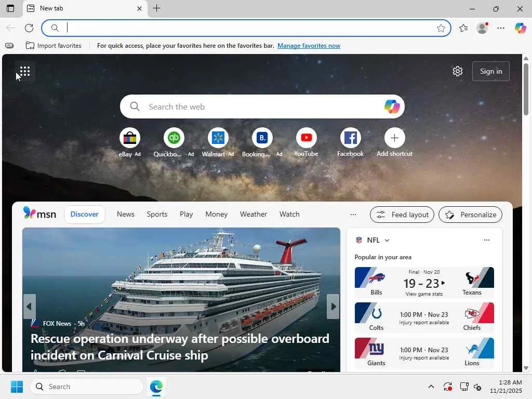
Task: Click the taskbar Search box
Action: point(87,387)
